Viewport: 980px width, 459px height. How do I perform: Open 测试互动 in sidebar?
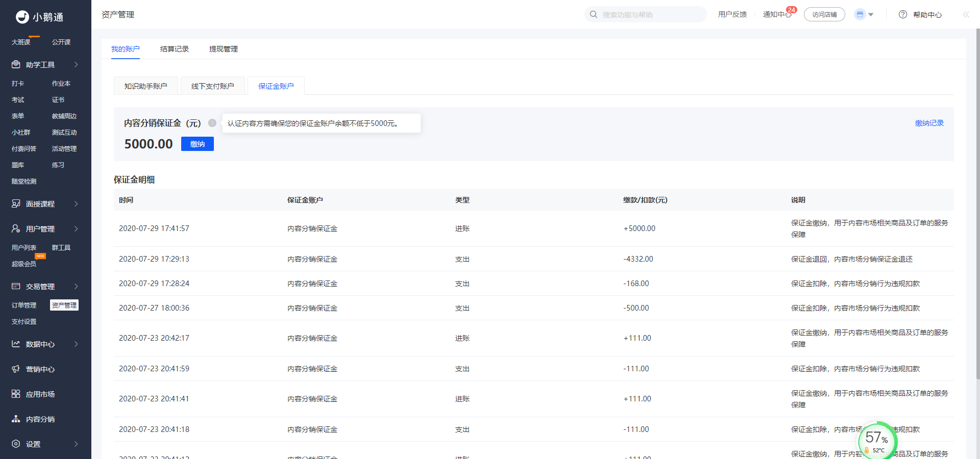[64, 132]
